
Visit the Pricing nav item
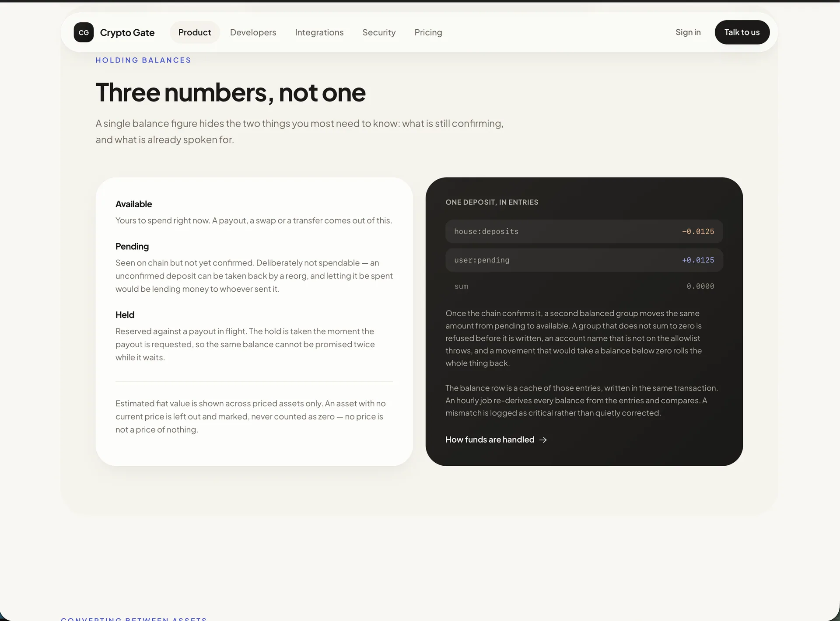point(428,32)
